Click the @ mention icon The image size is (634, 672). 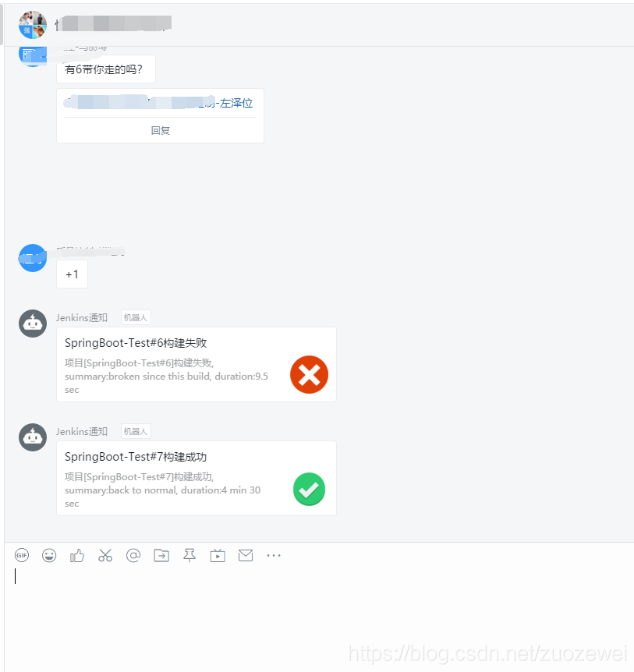pyautogui.click(x=133, y=555)
